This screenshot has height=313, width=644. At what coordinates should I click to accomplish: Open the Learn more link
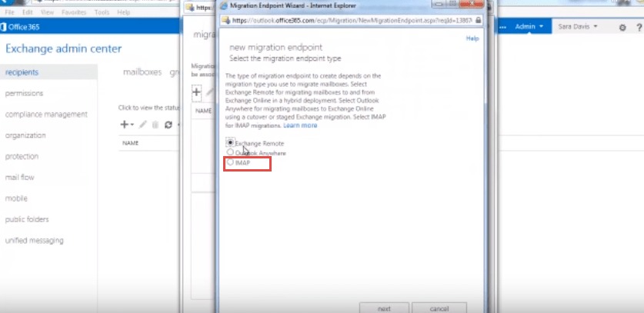(x=300, y=125)
